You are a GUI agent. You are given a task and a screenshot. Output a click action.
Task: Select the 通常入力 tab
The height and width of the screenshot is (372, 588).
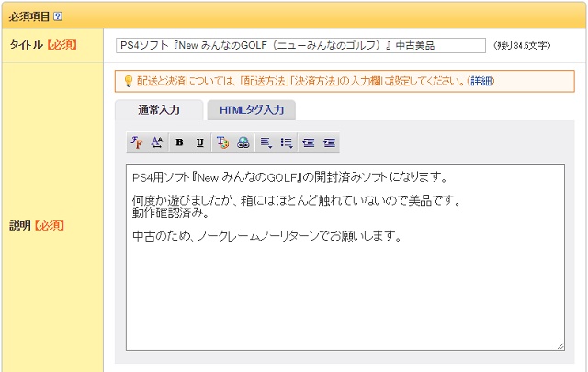point(159,110)
